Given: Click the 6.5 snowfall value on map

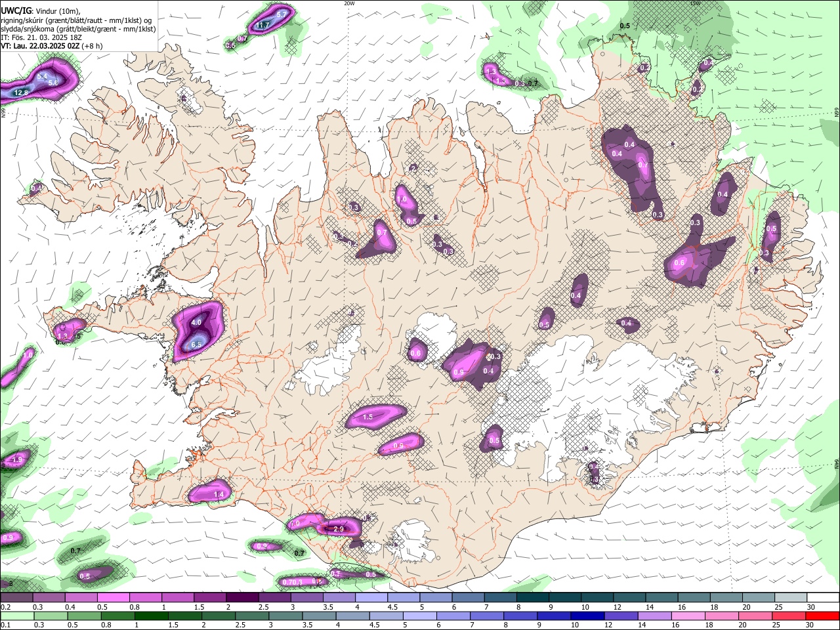Looking at the screenshot, I should [196, 345].
